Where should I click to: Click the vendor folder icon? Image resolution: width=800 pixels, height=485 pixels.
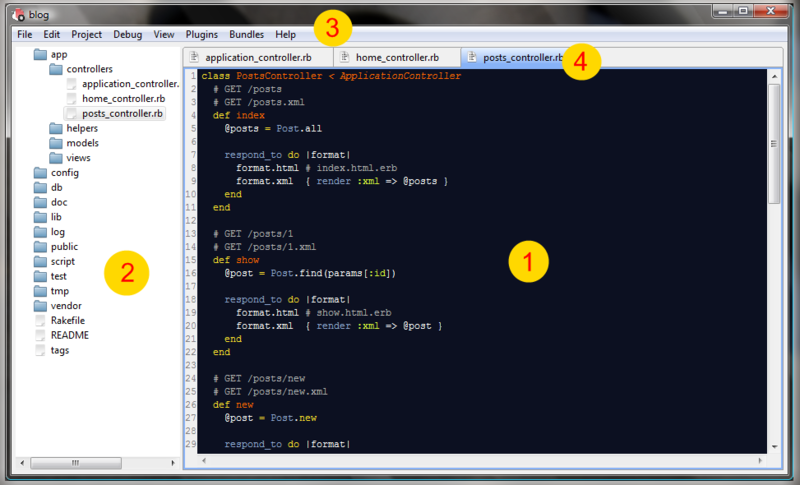click(40, 305)
